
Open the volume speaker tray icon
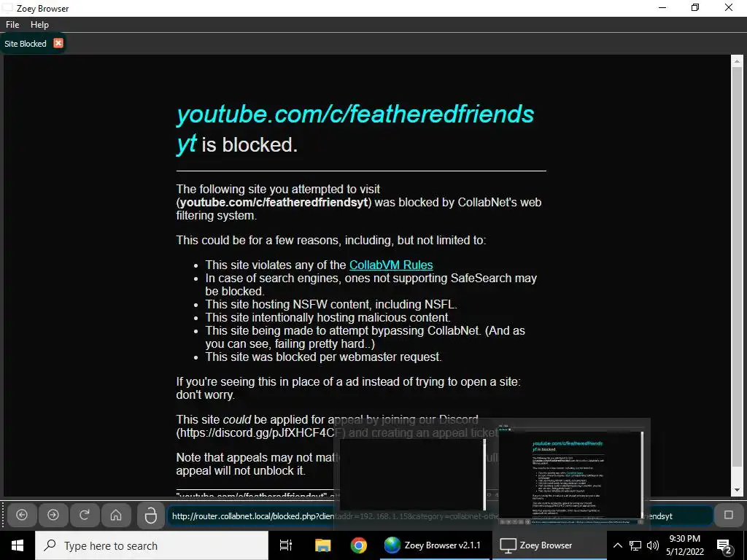653,545
